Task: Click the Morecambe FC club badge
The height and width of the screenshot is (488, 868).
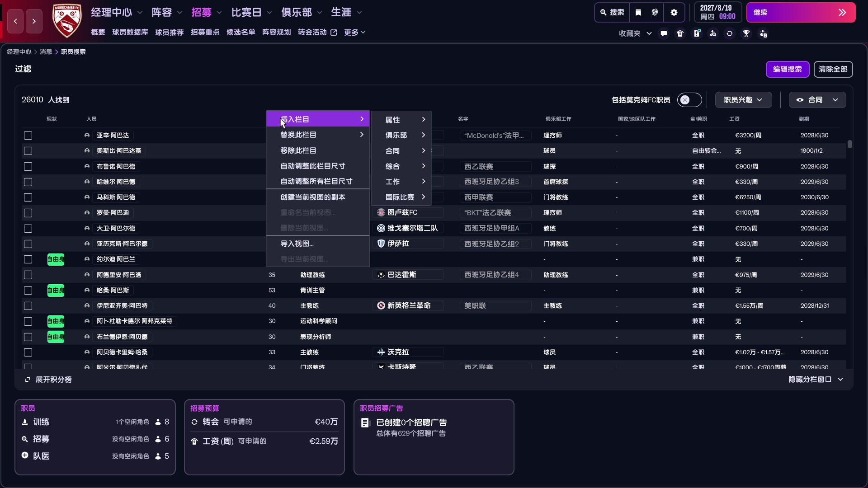Action: pyautogui.click(x=67, y=20)
